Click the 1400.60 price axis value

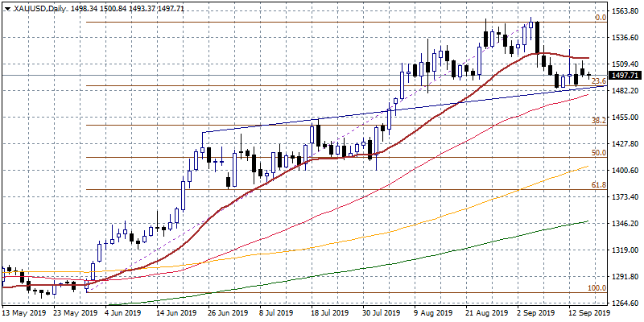click(x=625, y=171)
